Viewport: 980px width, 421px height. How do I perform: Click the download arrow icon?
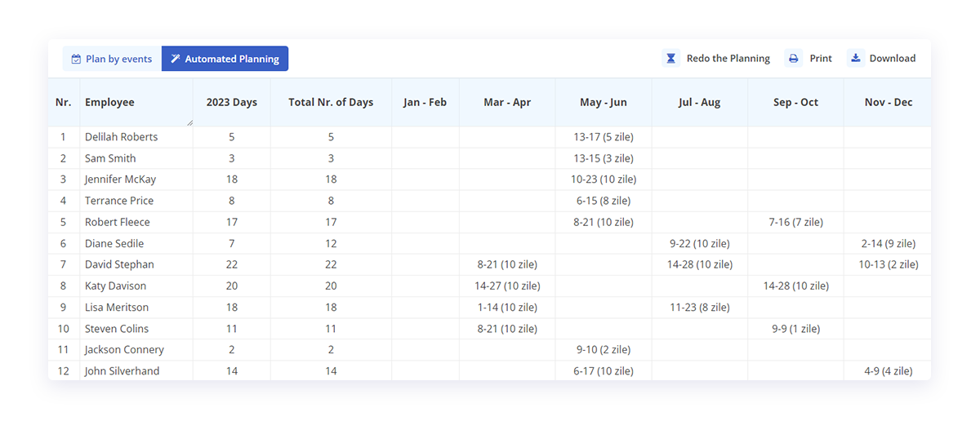856,59
